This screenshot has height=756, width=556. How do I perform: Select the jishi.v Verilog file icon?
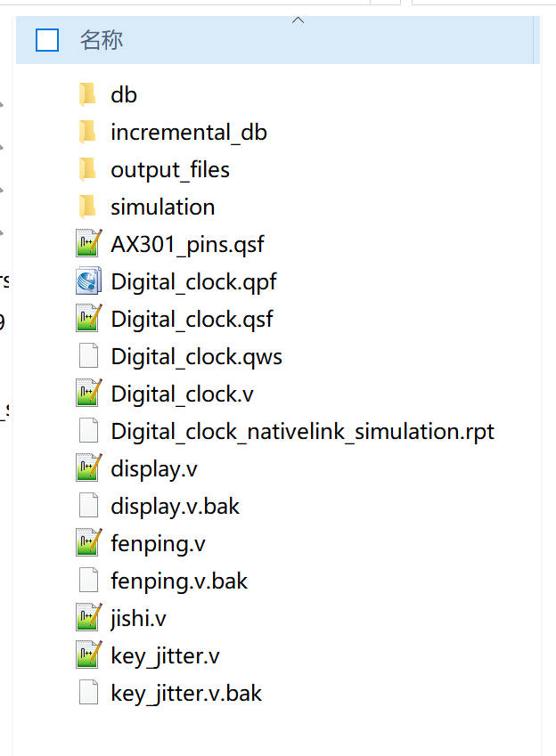click(88, 618)
